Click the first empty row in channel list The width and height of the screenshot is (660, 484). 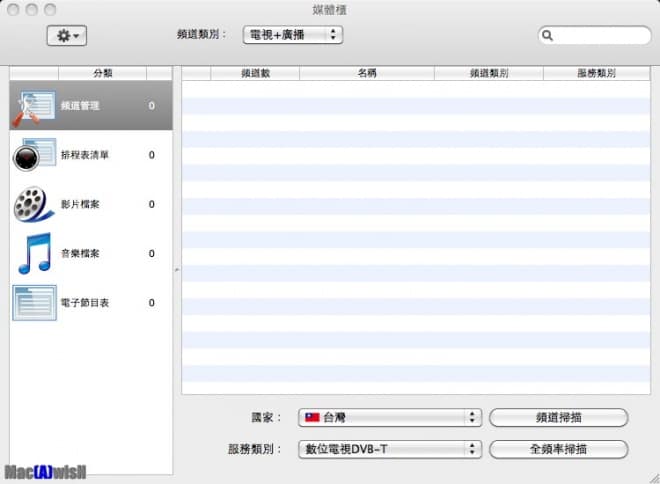pos(415,88)
